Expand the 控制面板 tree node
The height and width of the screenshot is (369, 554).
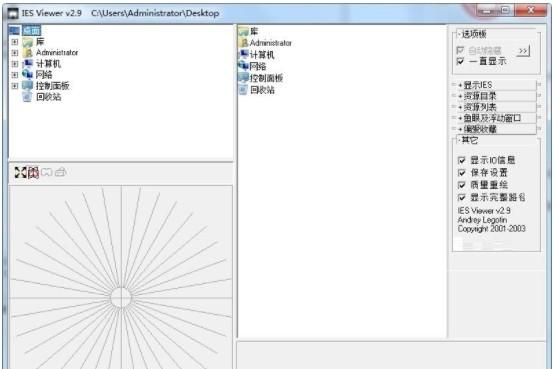click(15, 86)
